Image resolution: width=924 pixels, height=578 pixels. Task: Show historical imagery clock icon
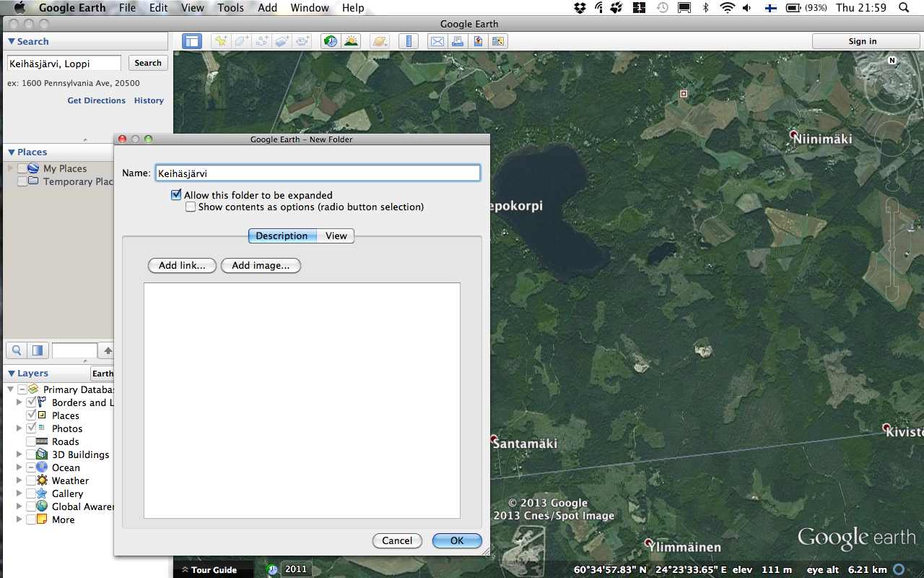pyautogui.click(x=331, y=41)
